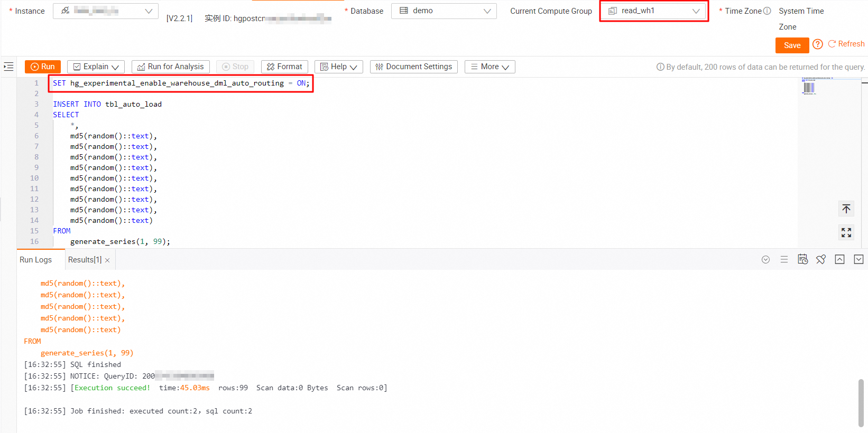Open the Instance dropdown
The width and height of the screenshot is (868, 433).
point(106,11)
